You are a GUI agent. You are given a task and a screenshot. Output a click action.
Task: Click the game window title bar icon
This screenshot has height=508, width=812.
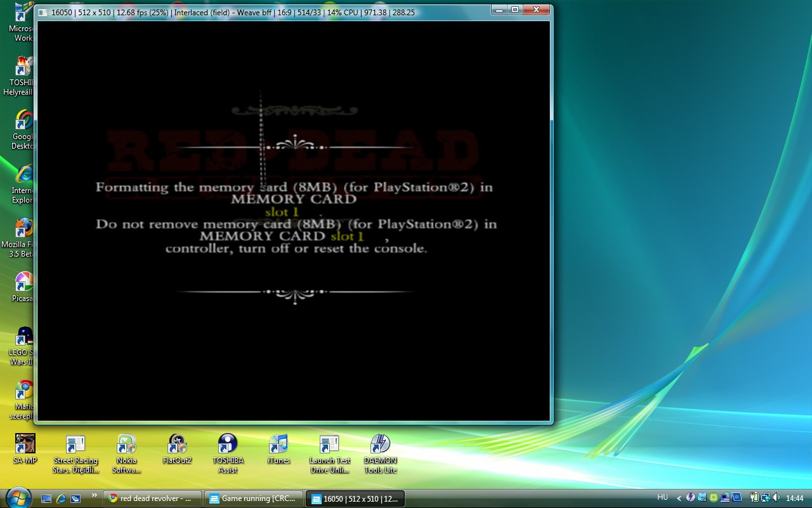[42, 12]
